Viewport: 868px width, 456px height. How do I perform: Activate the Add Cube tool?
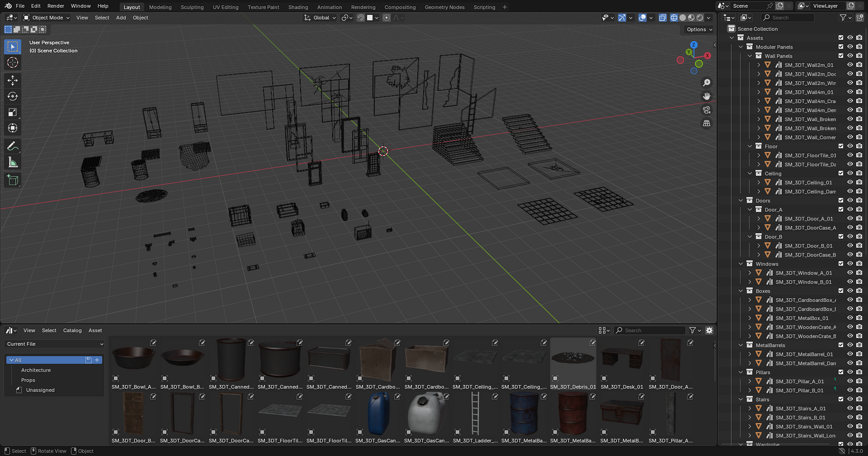(13, 181)
